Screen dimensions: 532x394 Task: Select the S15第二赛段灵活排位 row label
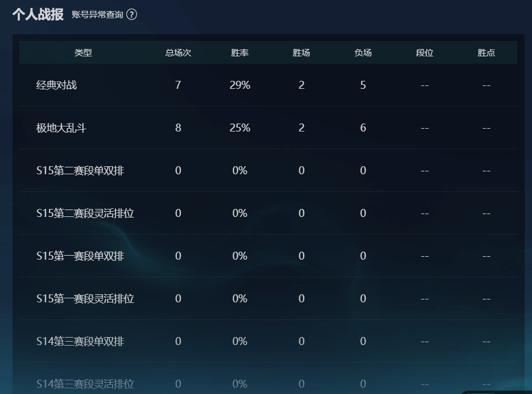(x=85, y=214)
